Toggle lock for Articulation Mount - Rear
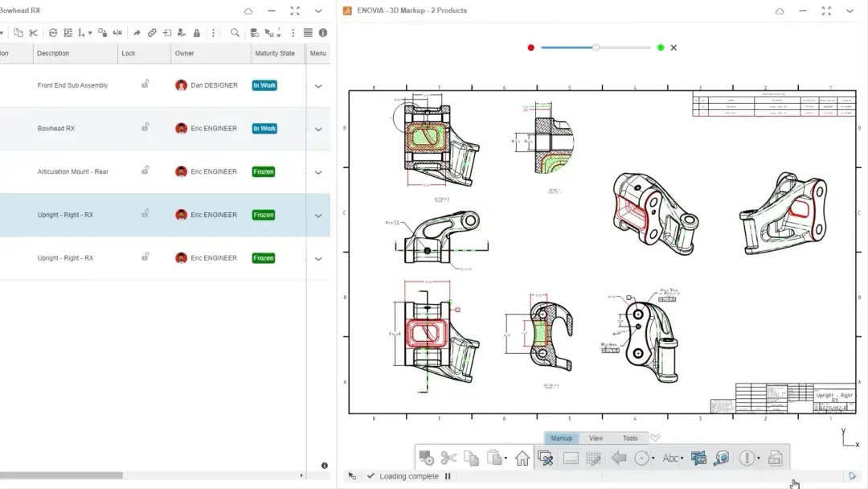 click(x=145, y=171)
